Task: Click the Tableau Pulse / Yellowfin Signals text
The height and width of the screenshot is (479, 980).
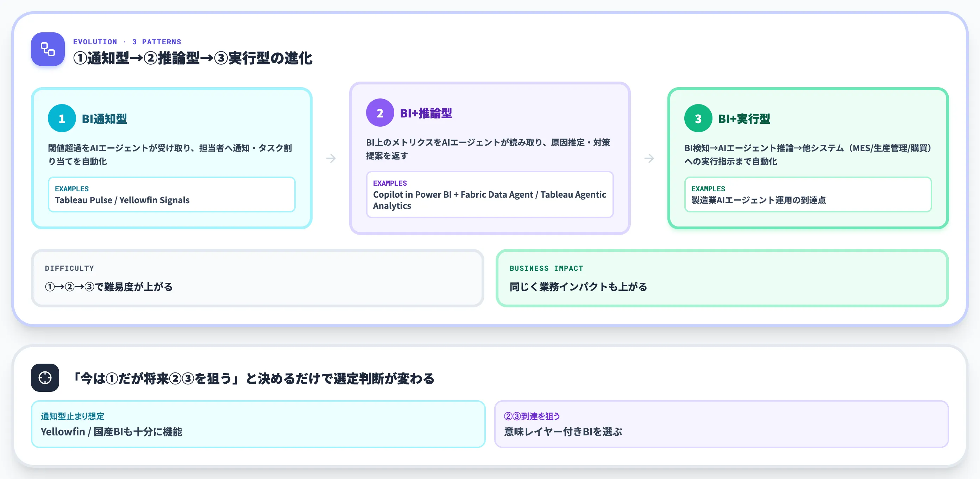Action: (x=122, y=200)
